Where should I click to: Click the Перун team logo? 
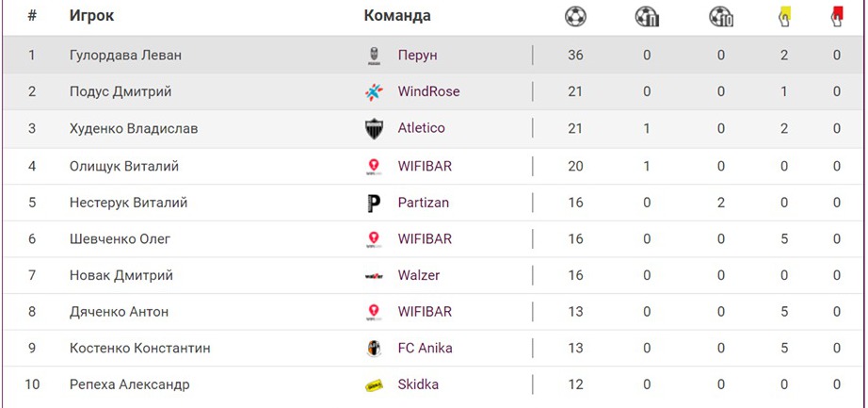[374, 56]
